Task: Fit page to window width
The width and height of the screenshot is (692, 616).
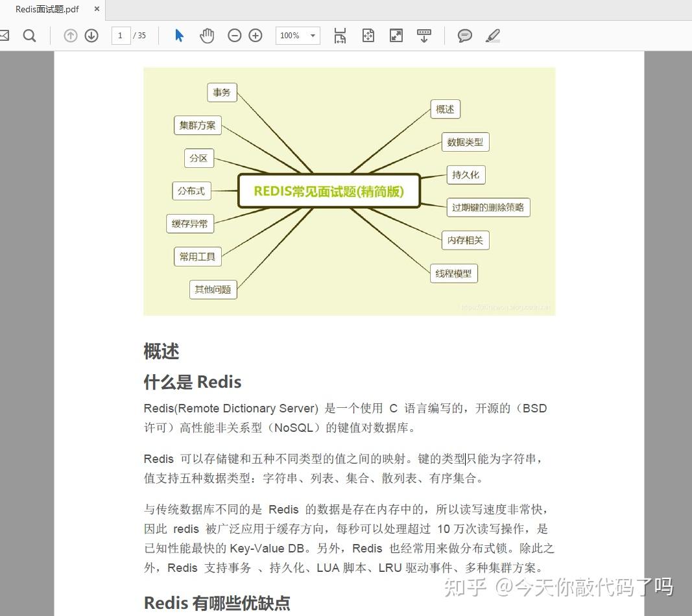Action: pyautogui.click(x=340, y=36)
